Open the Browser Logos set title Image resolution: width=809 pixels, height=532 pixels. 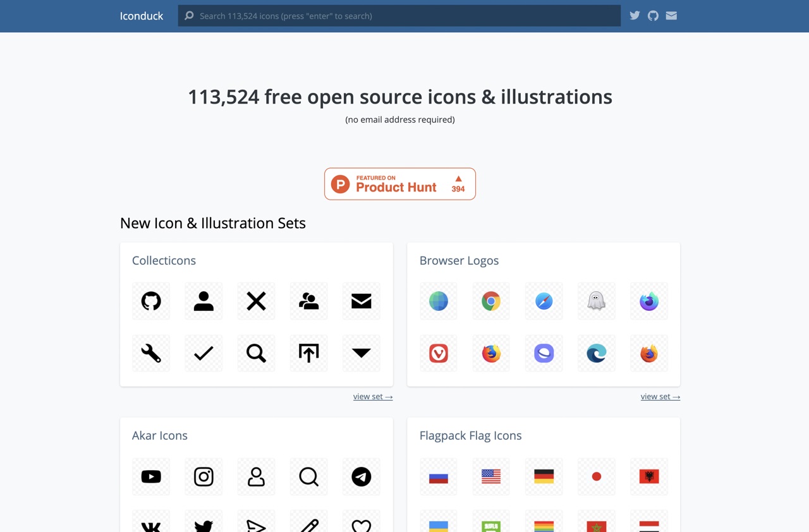[459, 260]
